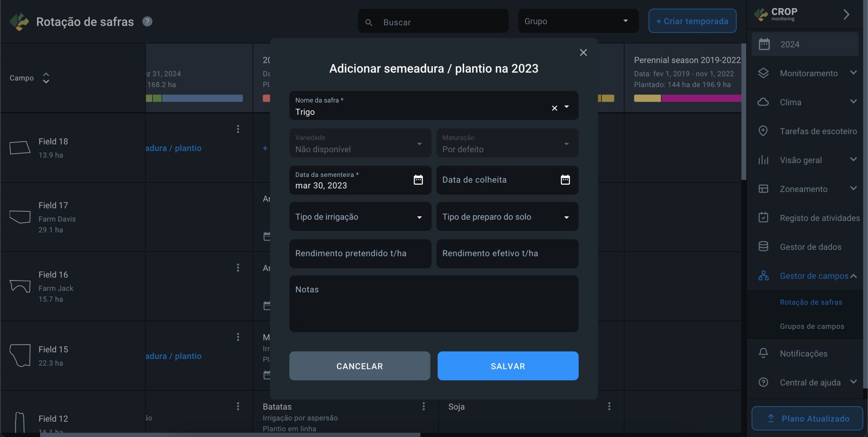This screenshot has height=437, width=868.
Task: Click into the Notas text area
Action: [x=434, y=303]
